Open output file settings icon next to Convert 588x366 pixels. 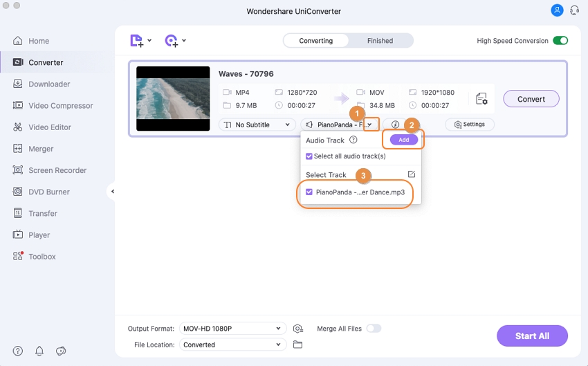(x=481, y=99)
